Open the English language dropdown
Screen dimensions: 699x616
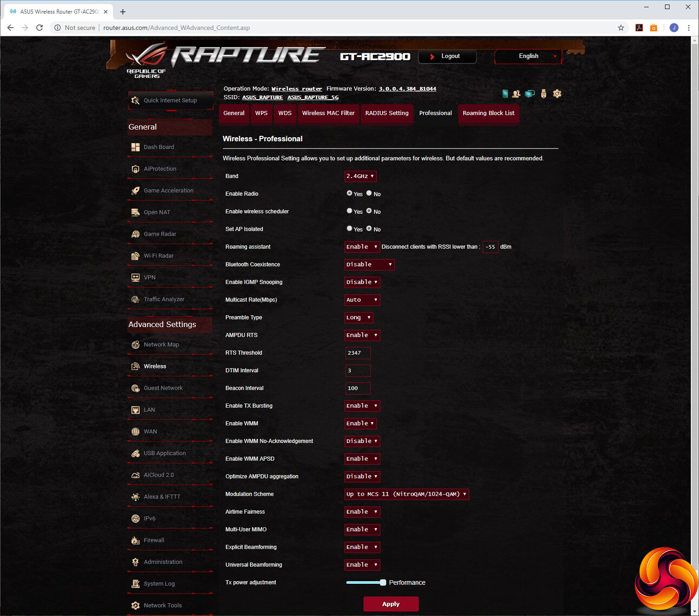point(528,57)
